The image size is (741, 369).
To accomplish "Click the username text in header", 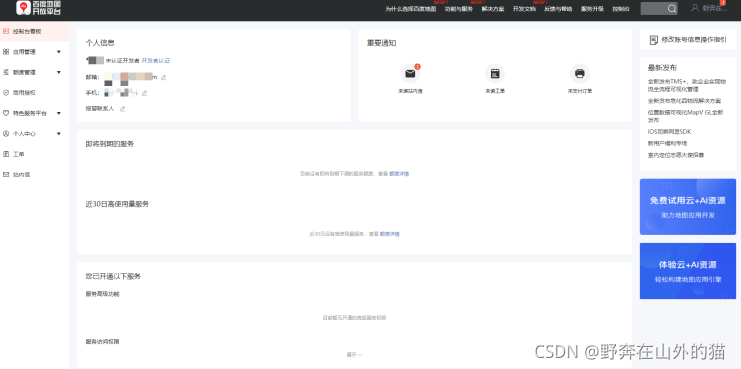I will [x=715, y=9].
